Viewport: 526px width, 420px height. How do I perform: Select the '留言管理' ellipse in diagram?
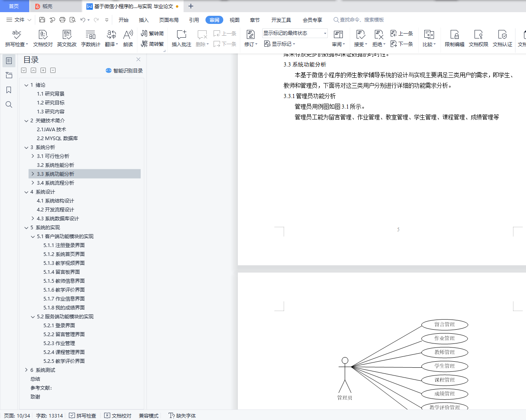click(445, 324)
